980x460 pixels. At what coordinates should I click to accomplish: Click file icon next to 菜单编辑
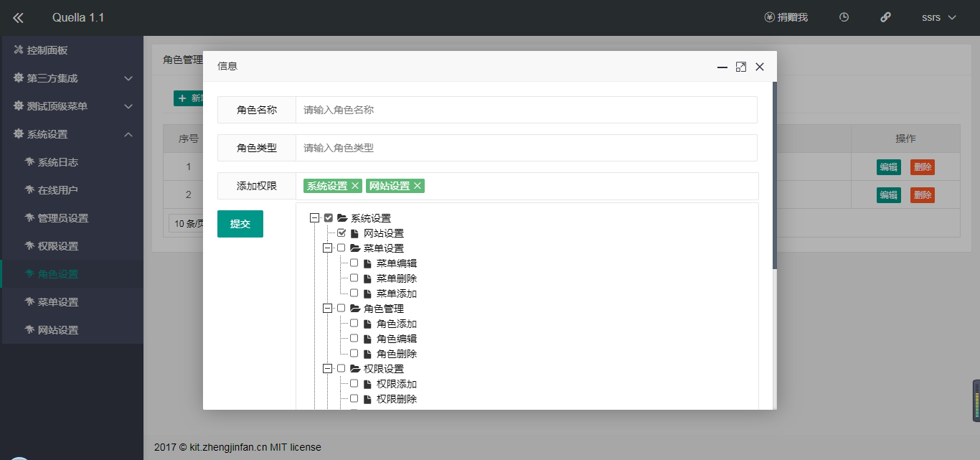click(x=367, y=263)
